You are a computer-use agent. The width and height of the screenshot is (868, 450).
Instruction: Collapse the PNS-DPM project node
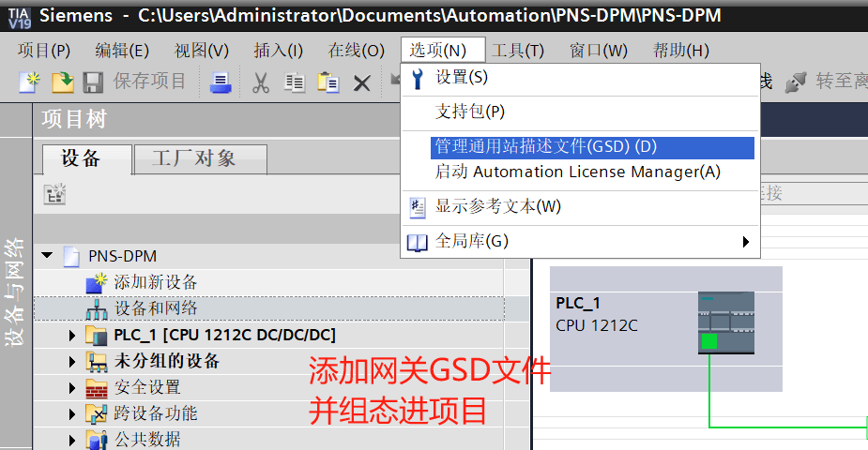coord(47,255)
